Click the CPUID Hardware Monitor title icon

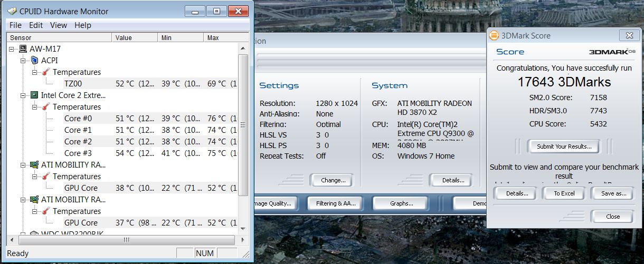pyautogui.click(x=13, y=12)
